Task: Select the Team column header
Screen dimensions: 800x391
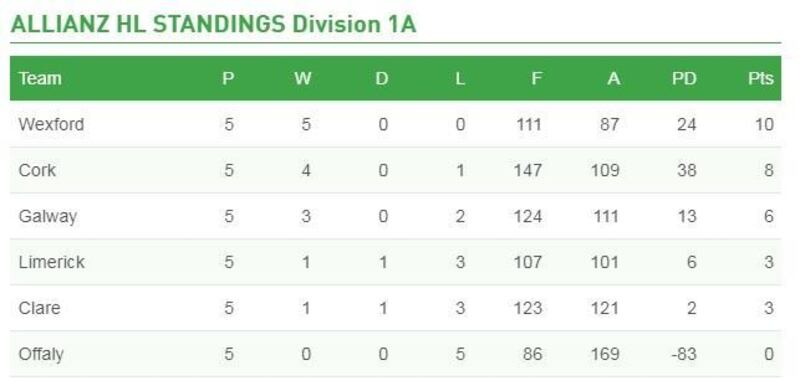Action: pyautogui.click(x=40, y=79)
